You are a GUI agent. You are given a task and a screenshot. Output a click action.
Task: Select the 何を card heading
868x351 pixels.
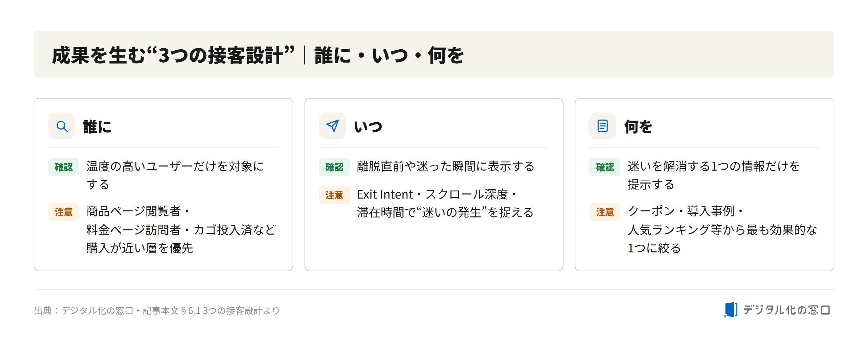point(638,127)
